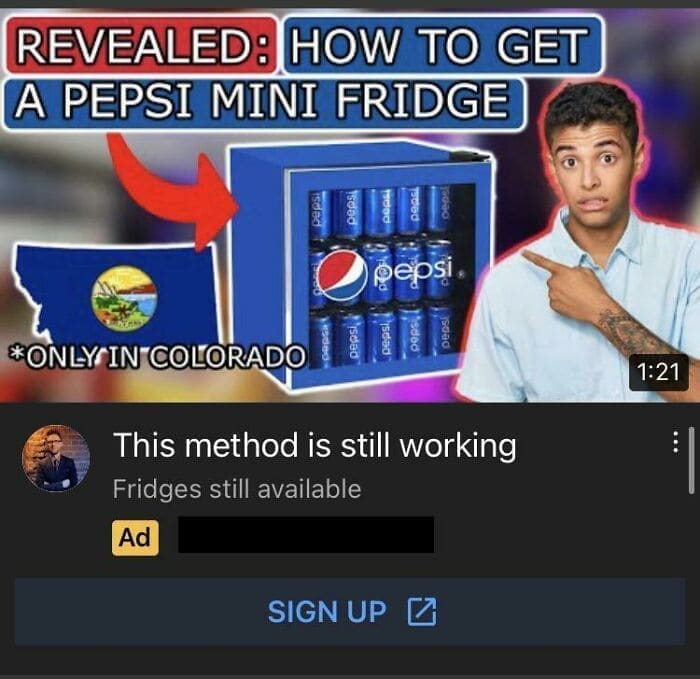Click the round state seal emblem
Screen dimensions: 700x679
click(x=124, y=297)
